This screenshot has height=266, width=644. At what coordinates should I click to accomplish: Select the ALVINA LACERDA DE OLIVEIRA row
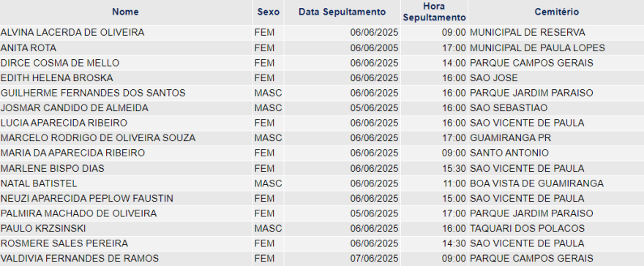click(322, 32)
